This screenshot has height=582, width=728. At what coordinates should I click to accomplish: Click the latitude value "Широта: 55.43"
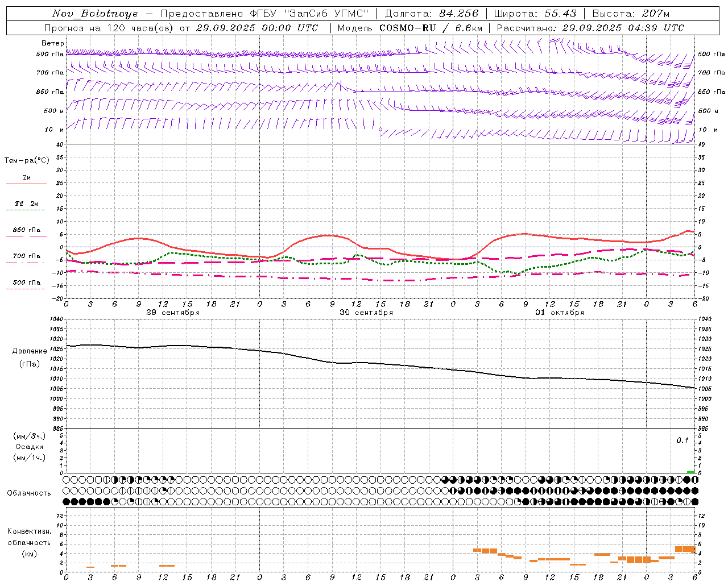(535, 14)
